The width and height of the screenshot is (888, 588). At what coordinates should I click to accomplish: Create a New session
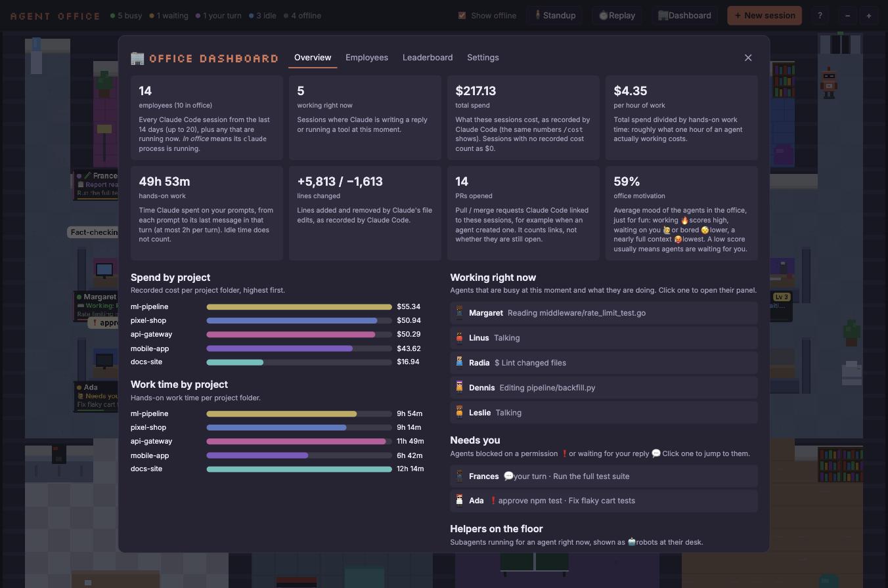coord(765,16)
